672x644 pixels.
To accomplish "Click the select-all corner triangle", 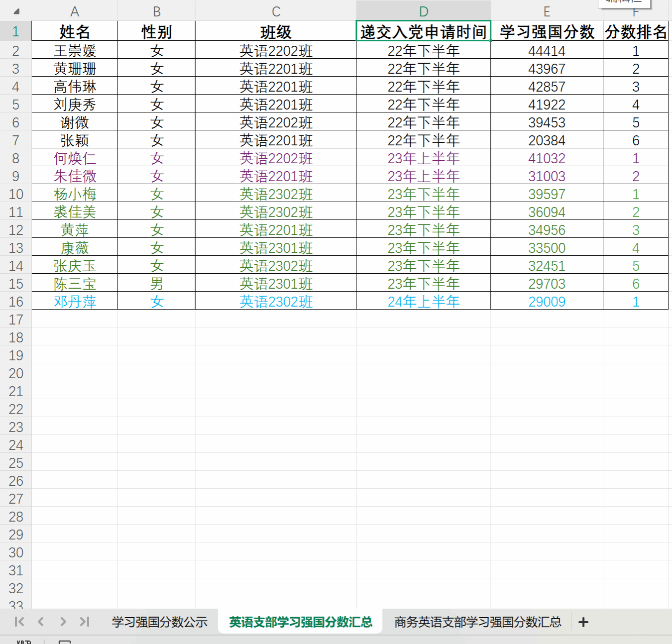I will [x=16, y=11].
